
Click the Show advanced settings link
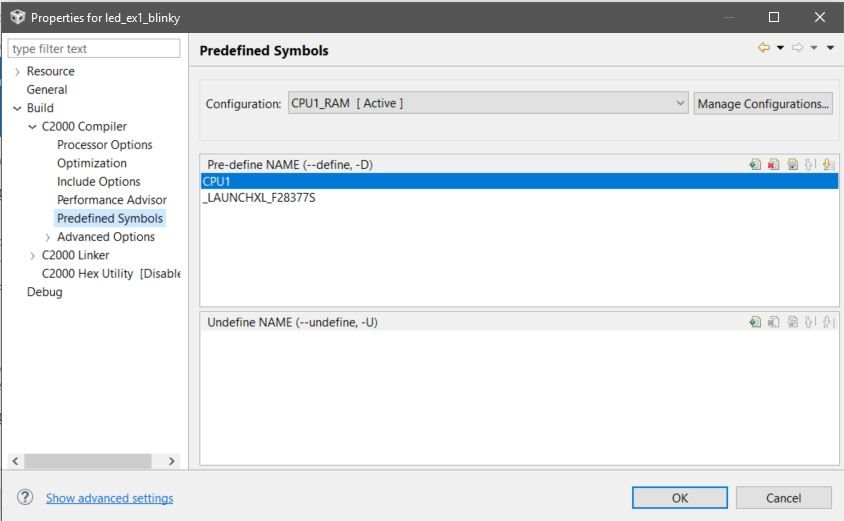pyautogui.click(x=109, y=498)
